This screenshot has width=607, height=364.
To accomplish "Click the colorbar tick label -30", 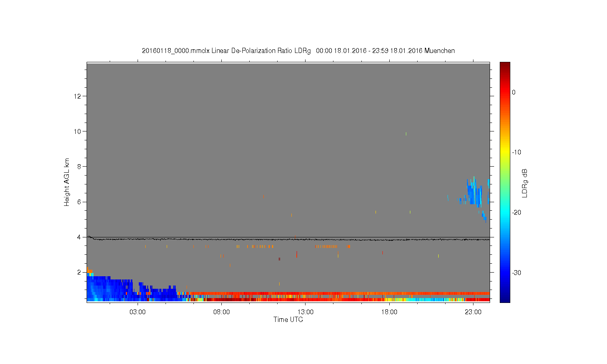I will coord(516,273).
